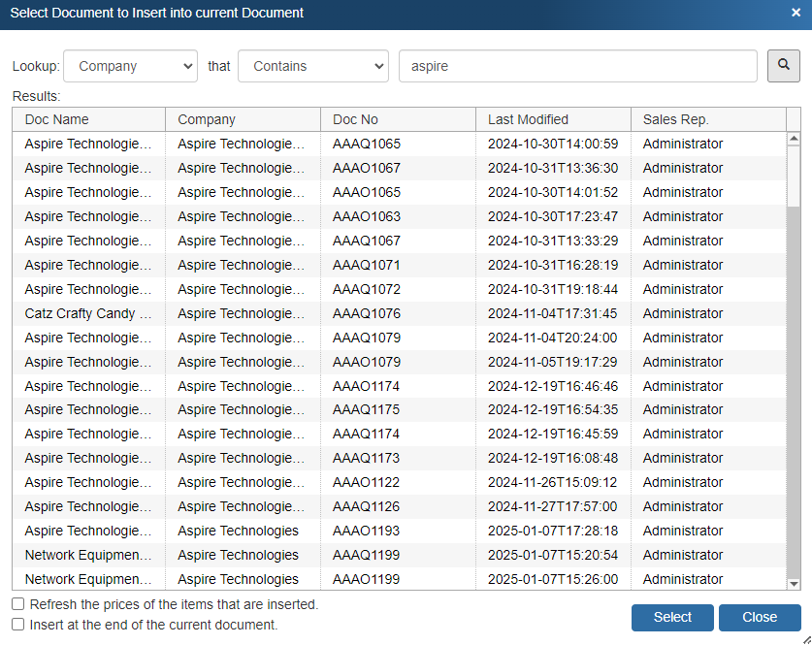Click the scrollbar up arrow
This screenshot has height=645, width=812.
pos(794,139)
